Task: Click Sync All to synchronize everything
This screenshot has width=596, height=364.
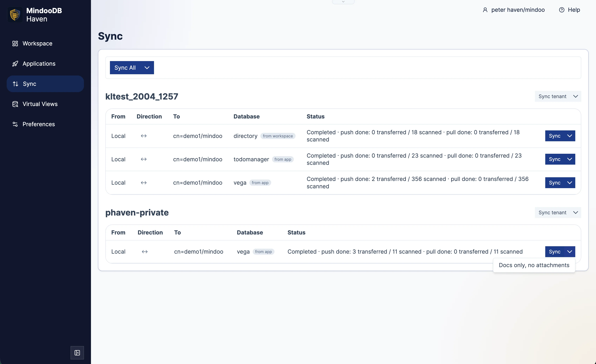Action: coord(125,68)
